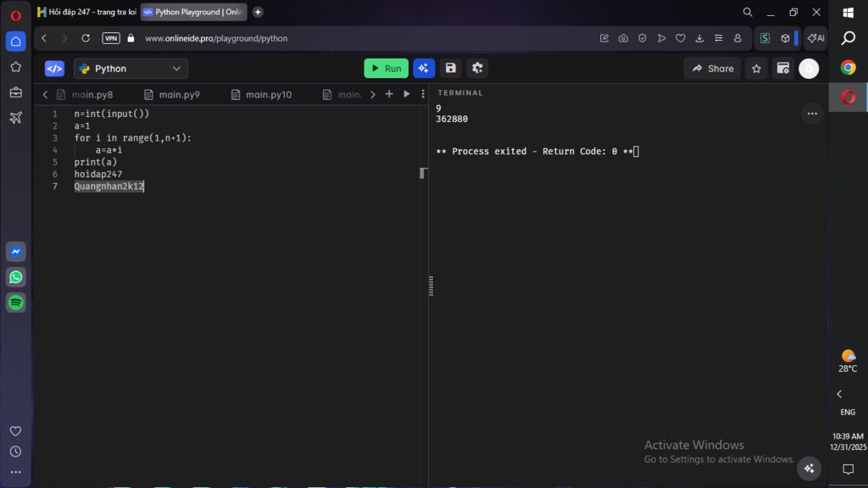This screenshot has height=488, width=868.
Task: Select the Python Playground browser tab
Action: 194,12
